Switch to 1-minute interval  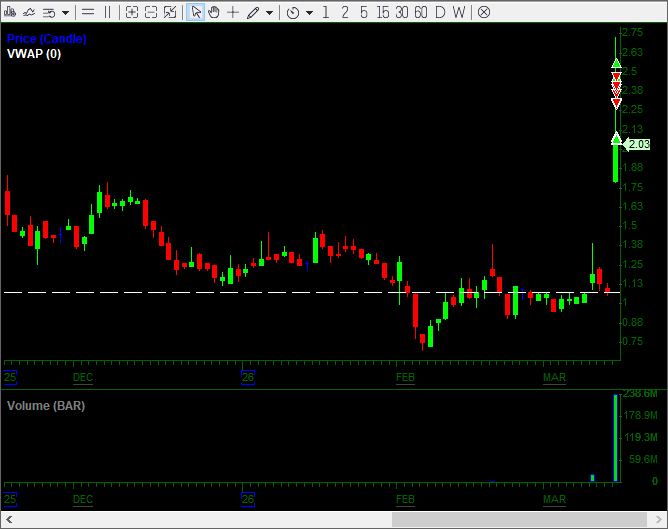pos(326,12)
